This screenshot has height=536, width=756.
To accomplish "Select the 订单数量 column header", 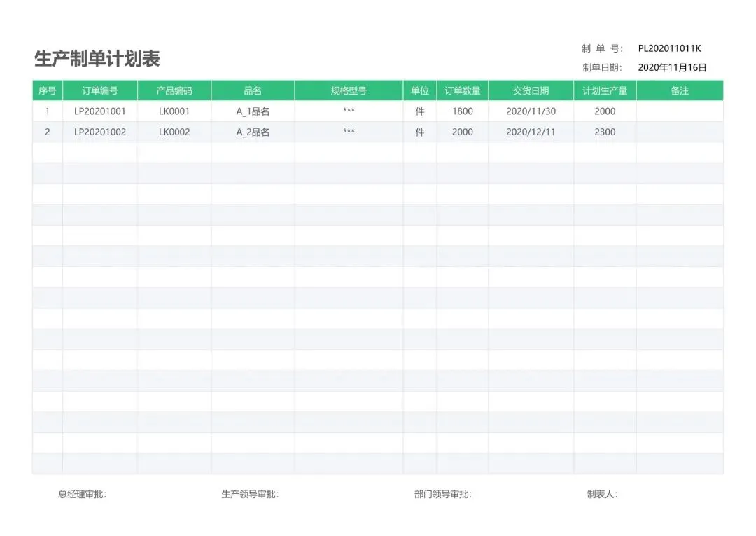I will coord(463,90).
